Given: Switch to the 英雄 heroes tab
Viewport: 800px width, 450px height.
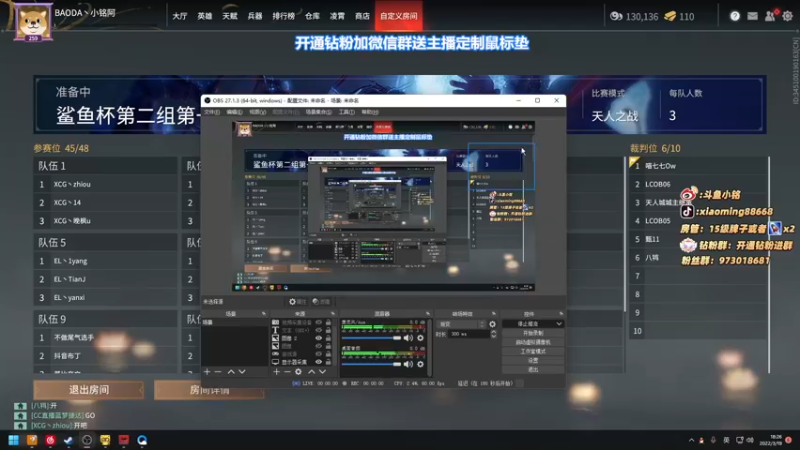Looking at the screenshot, I should pos(205,16).
